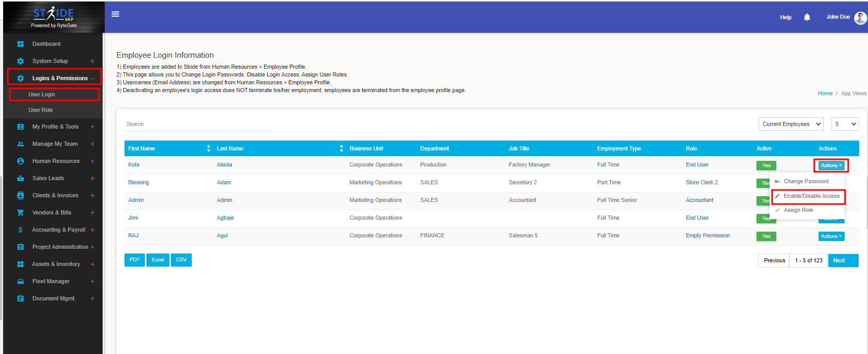Open notifications bell icon
The width and height of the screenshot is (868, 354).
point(807,17)
